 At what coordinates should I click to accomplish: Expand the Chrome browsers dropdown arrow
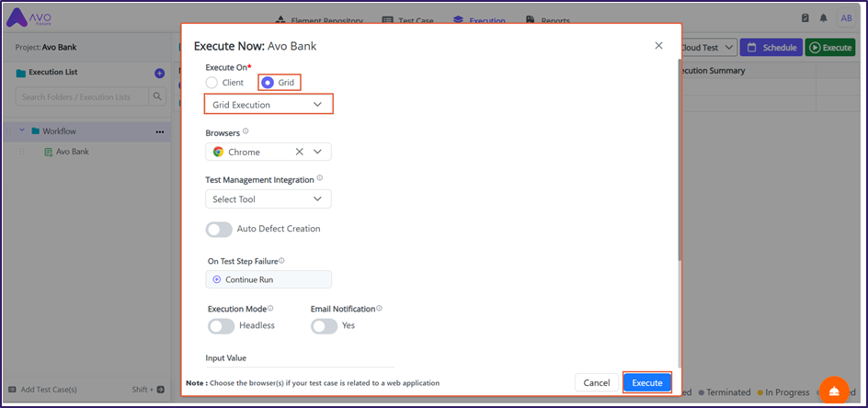[x=317, y=152]
